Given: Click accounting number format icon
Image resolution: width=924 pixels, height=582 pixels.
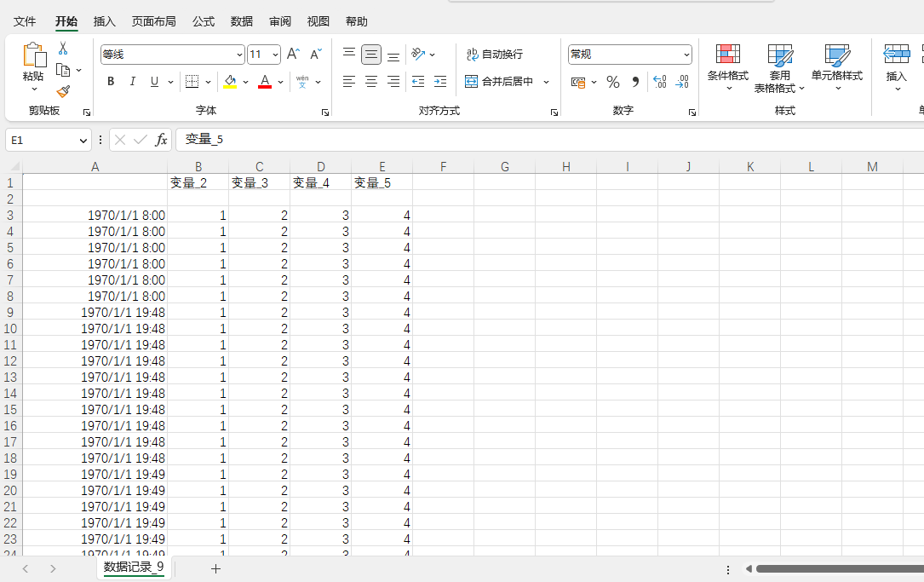Looking at the screenshot, I should tap(578, 82).
